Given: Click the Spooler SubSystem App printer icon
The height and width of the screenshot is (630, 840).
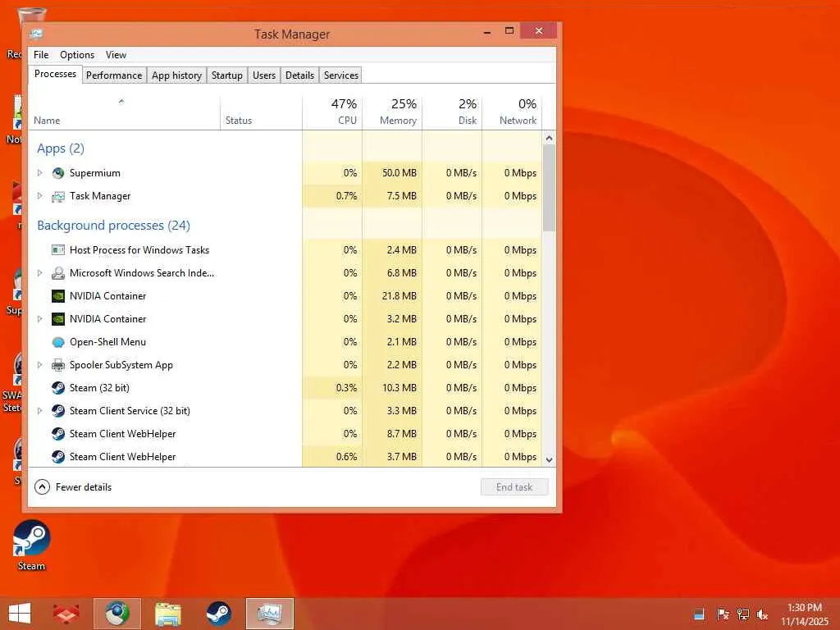Looking at the screenshot, I should (58, 365).
